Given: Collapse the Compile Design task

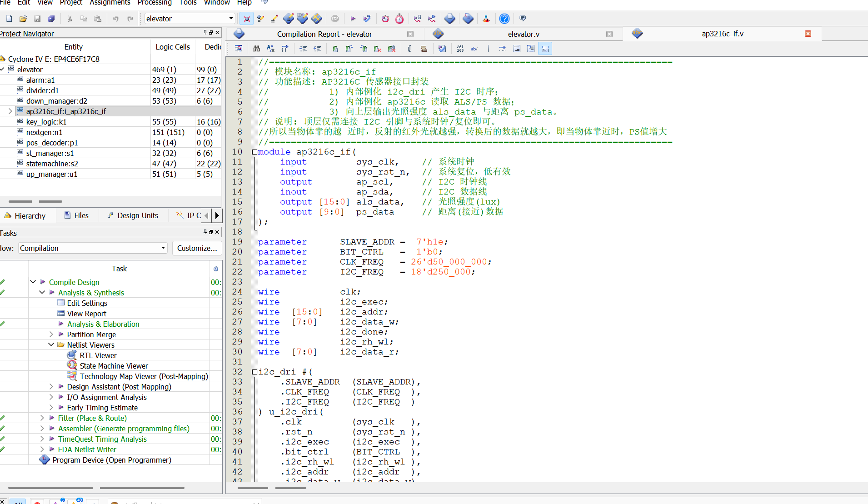Looking at the screenshot, I should 33,282.
